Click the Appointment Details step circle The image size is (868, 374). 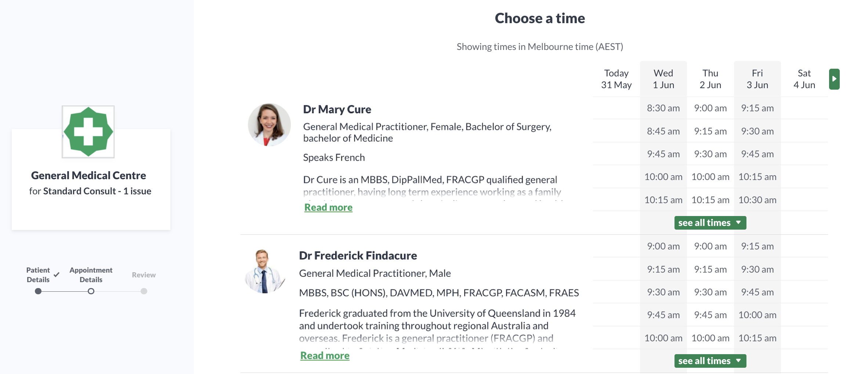pyautogui.click(x=91, y=291)
